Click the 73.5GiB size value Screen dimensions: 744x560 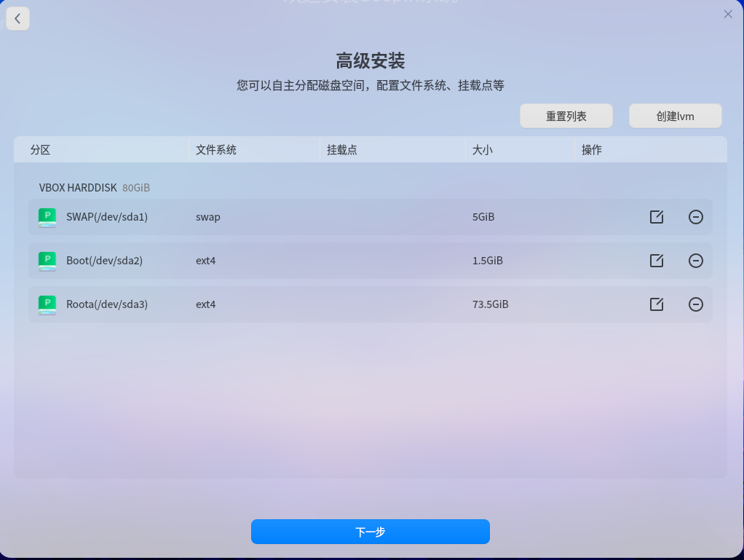click(490, 304)
